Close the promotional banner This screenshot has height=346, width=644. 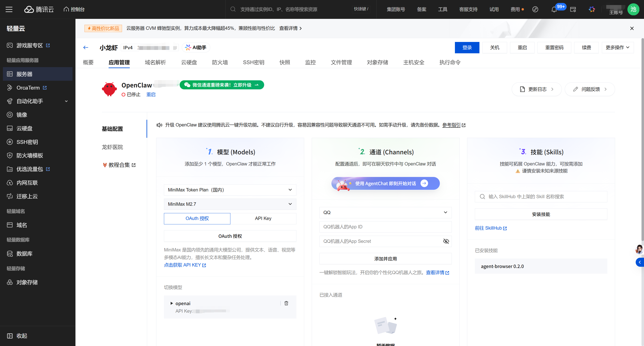click(x=632, y=29)
